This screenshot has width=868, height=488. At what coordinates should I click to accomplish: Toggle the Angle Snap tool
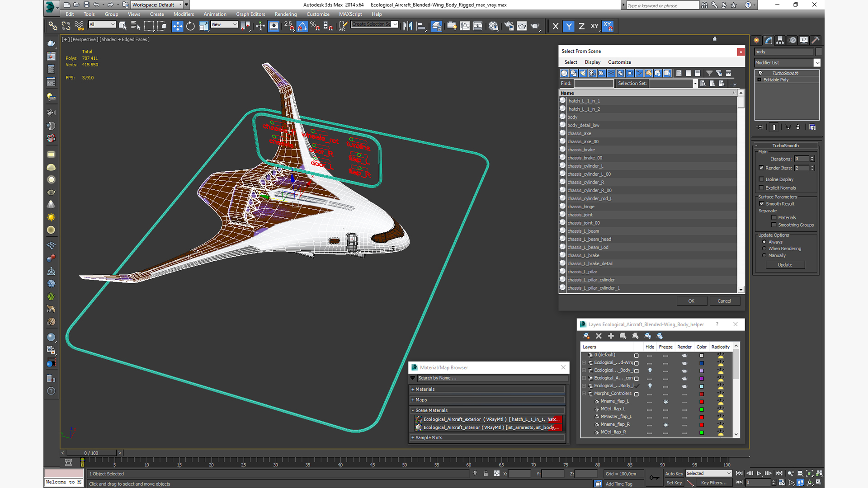tap(302, 26)
